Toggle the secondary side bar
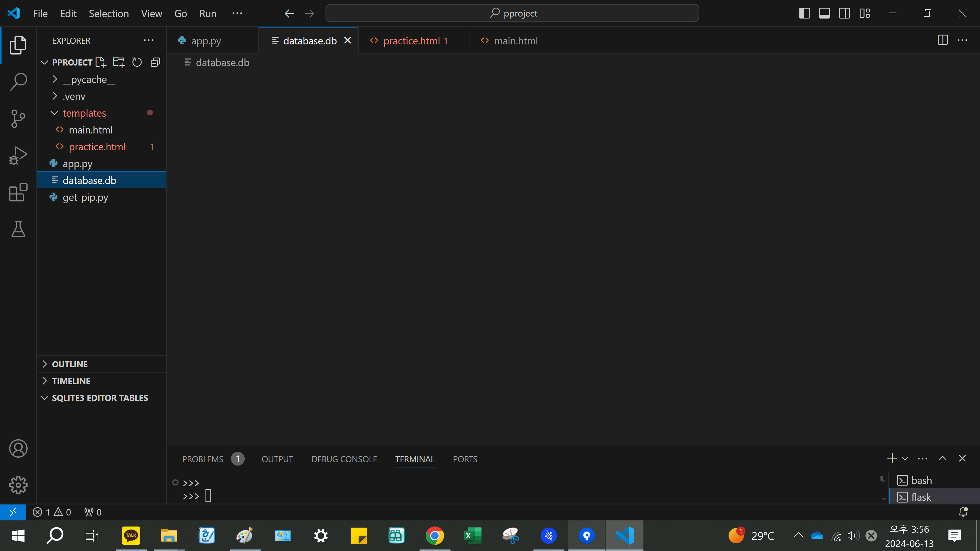The width and height of the screenshot is (980, 551). (x=845, y=13)
